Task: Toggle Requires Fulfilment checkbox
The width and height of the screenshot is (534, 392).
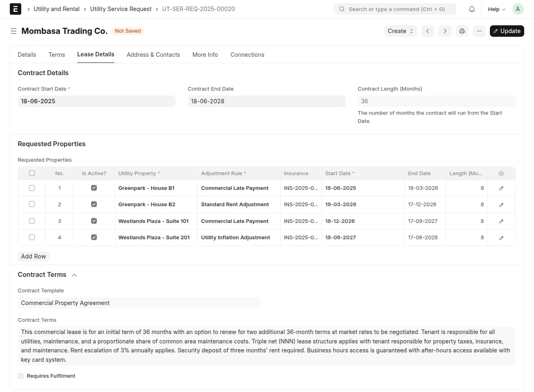Action: click(21, 376)
